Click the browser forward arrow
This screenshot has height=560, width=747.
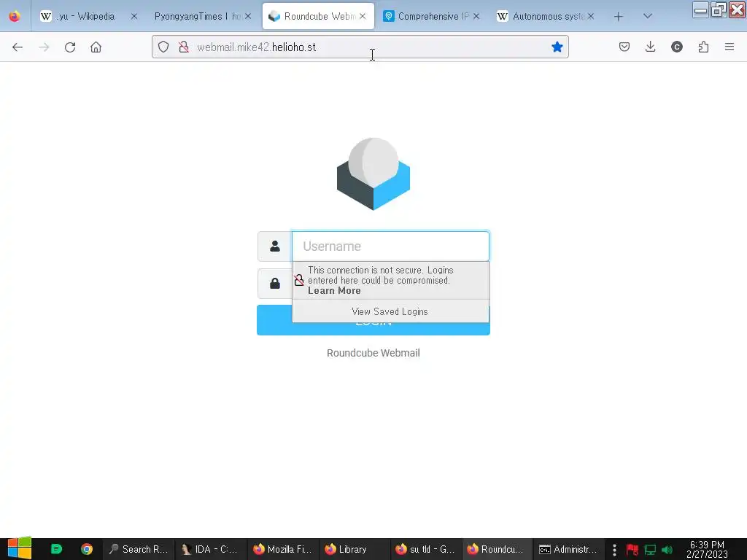[x=44, y=47]
